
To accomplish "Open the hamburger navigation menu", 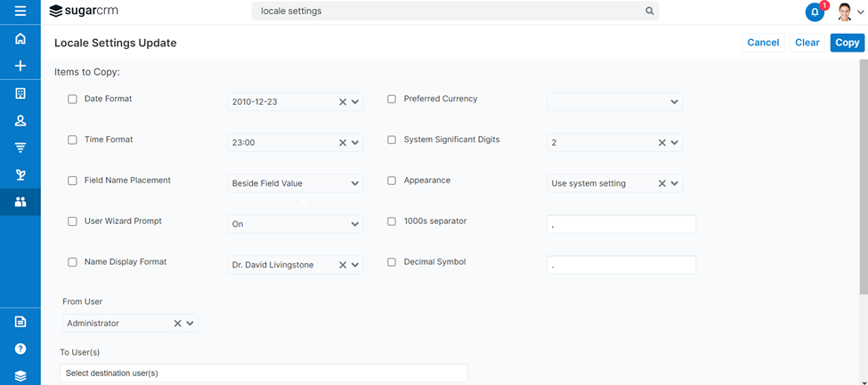I will (20, 12).
